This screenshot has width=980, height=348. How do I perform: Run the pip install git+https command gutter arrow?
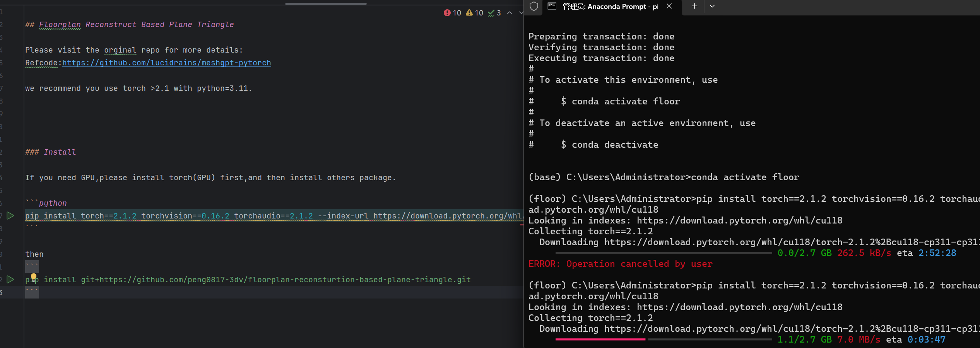pyautogui.click(x=10, y=280)
